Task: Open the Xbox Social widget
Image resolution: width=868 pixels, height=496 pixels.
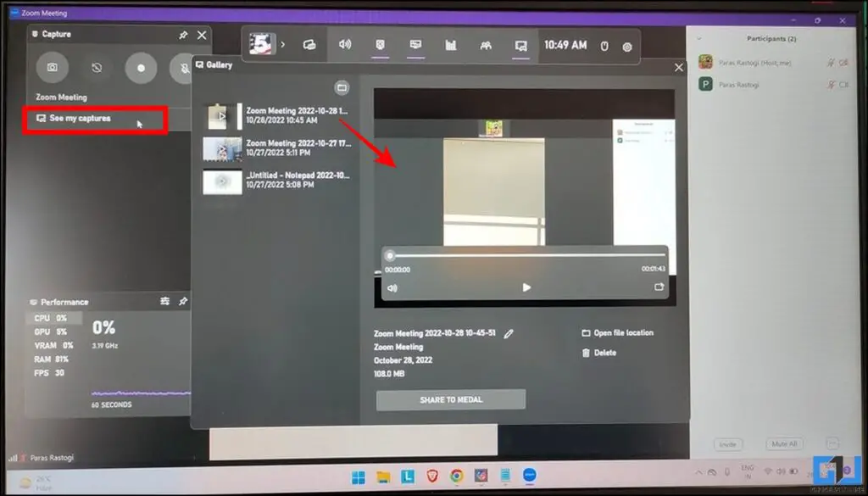Action: click(486, 46)
